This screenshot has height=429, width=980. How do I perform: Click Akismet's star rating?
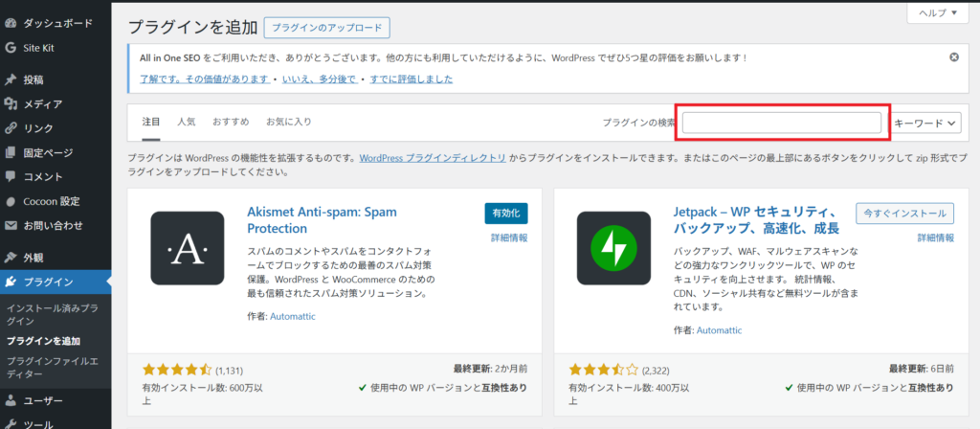point(177,370)
